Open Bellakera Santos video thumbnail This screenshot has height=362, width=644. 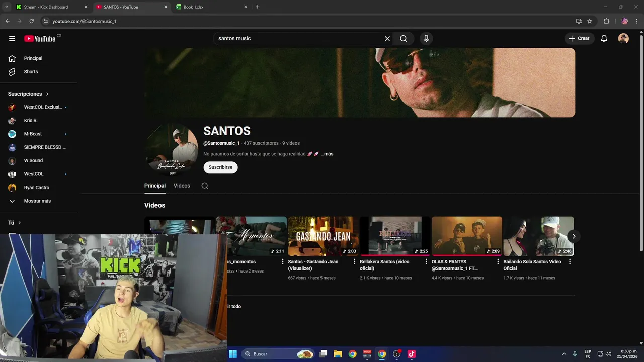pyautogui.click(x=395, y=236)
